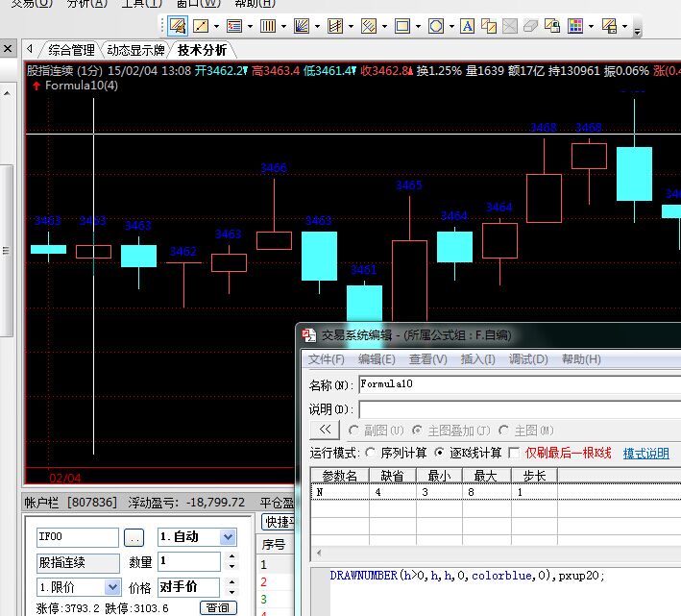Click the 查询 button
Image resolution: width=681 pixels, height=616 pixels.
pyautogui.click(x=218, y=607)
